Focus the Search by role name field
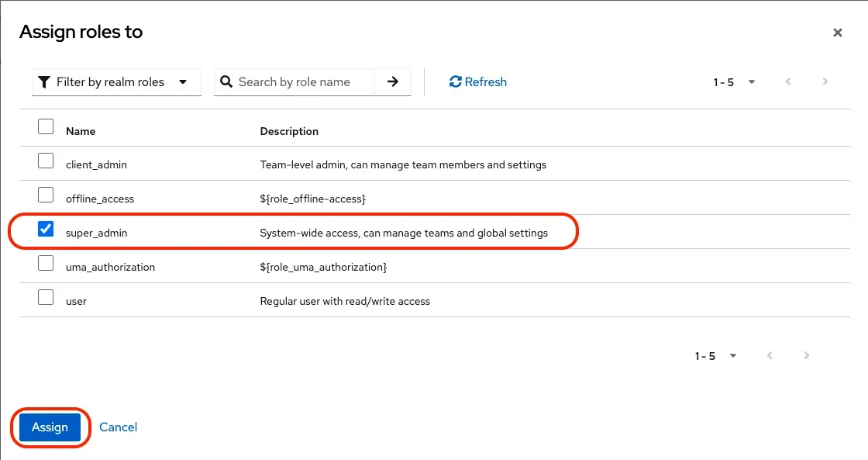 tap(302, 81)
